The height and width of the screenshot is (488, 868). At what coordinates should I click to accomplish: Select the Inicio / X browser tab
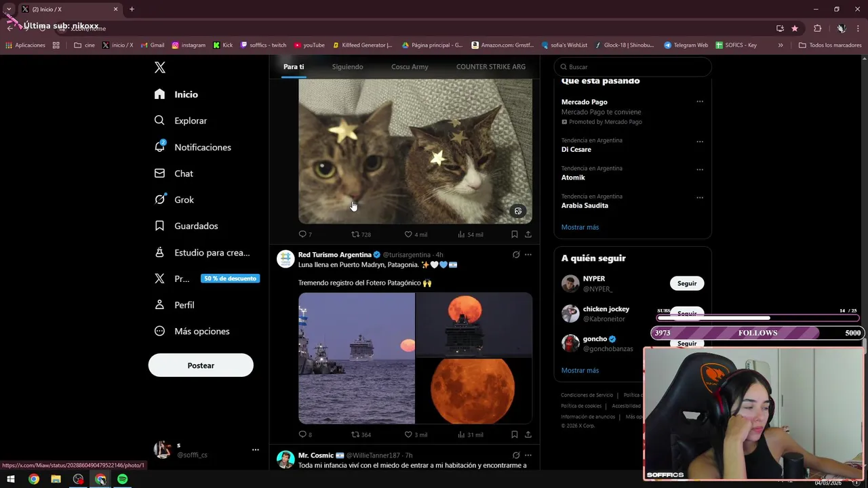pos(69,9)
